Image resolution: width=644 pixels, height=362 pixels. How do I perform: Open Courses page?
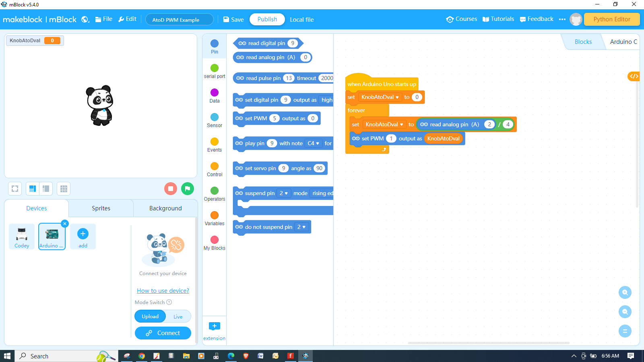coord(462,19)
